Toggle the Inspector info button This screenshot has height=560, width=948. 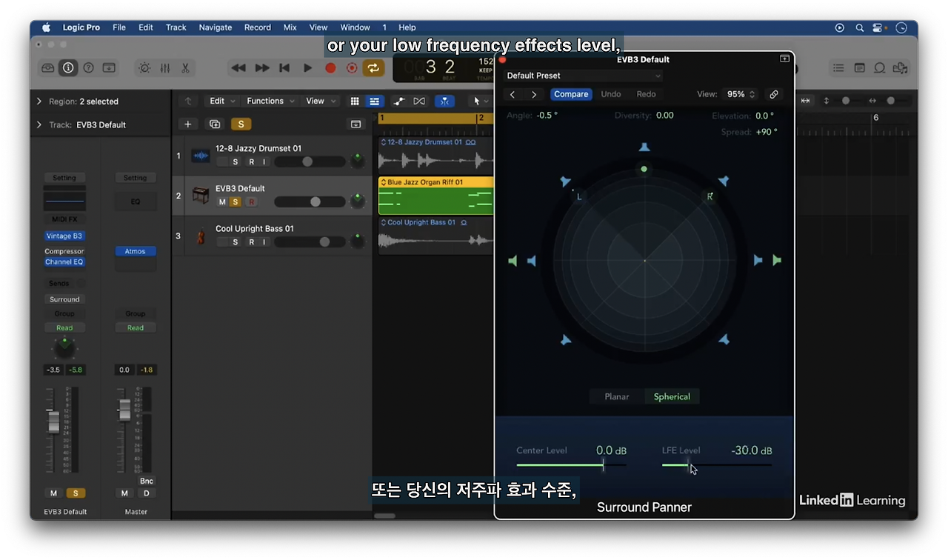tap(68, 67)
